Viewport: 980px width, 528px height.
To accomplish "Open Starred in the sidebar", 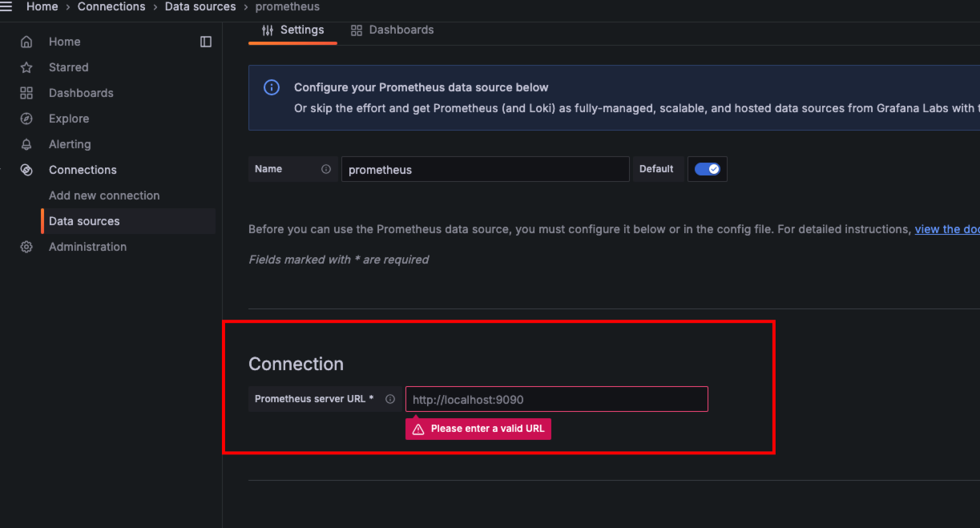I will point(69,67).
